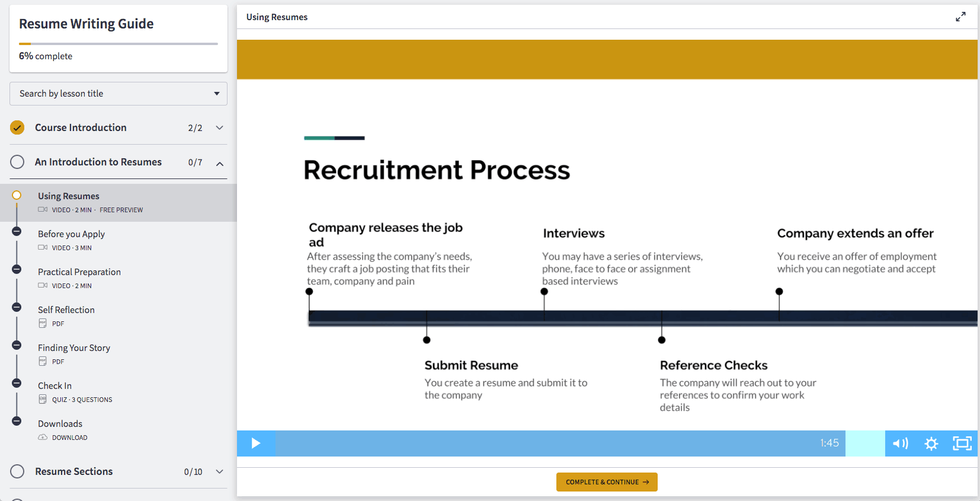Expand the Resume Sections chevron

point(219,471)
